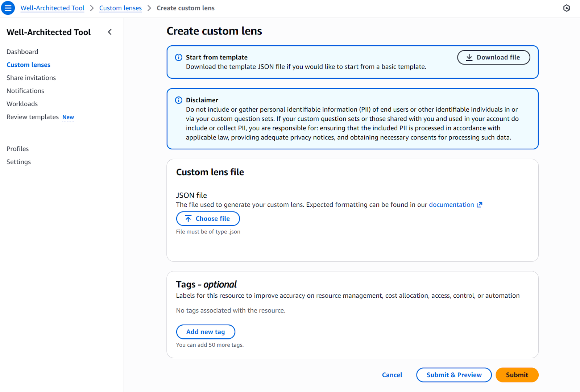Click 'You can add 50 more tags.' text

pos(210,345)
